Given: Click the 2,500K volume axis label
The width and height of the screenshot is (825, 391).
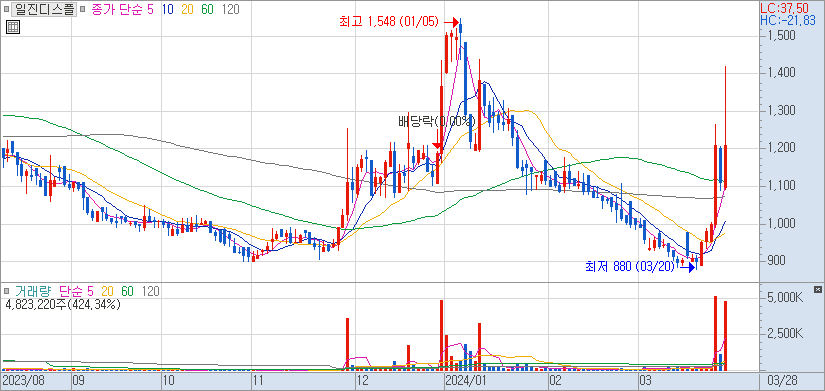Looking at the screenshot, I should click(x=784, y=334).
